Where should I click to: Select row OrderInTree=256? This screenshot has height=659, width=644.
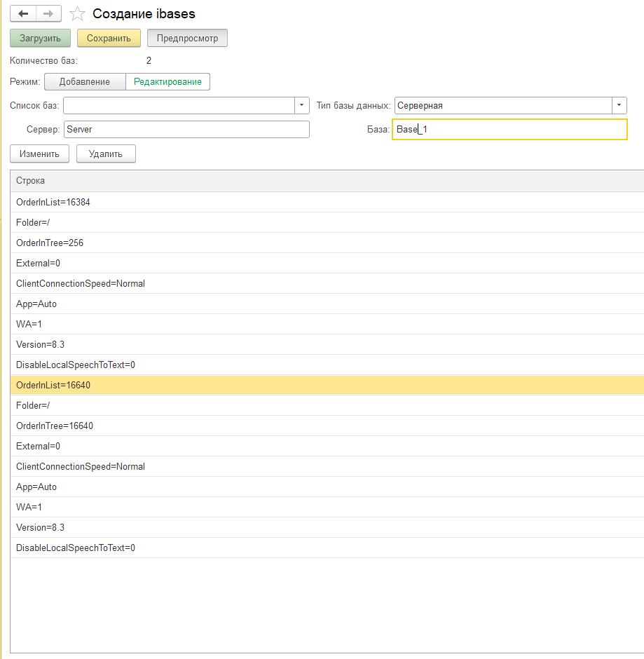tap(327, 243)
